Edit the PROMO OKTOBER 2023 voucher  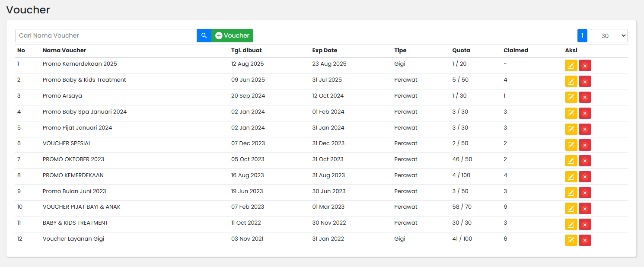point(571,161)
